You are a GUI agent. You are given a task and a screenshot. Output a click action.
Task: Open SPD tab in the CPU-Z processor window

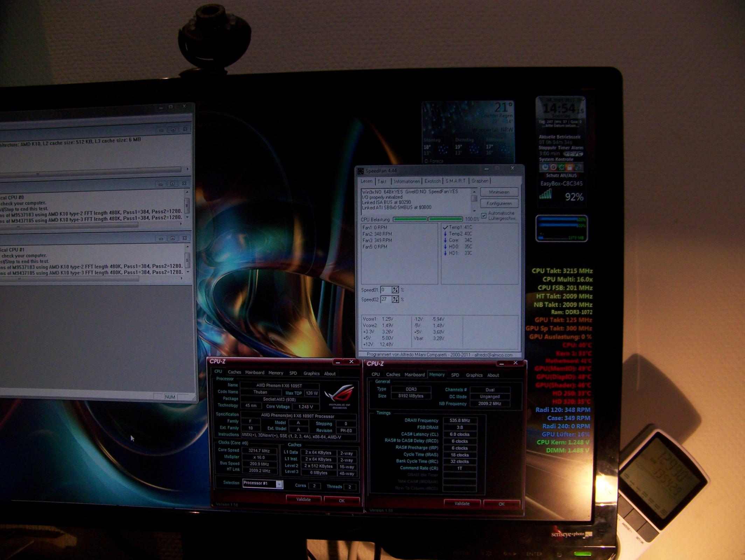(x=293, y=373)
